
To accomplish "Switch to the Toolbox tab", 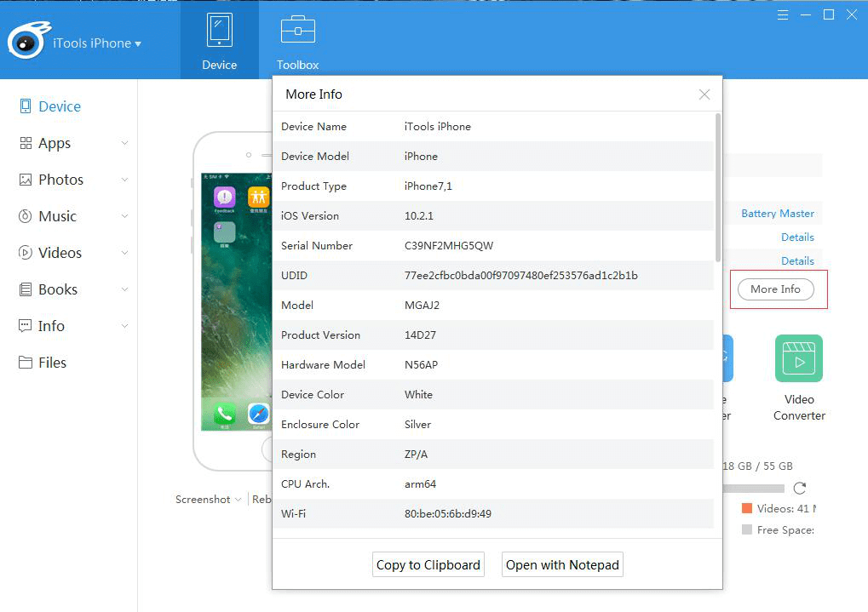I will (298, 40).
